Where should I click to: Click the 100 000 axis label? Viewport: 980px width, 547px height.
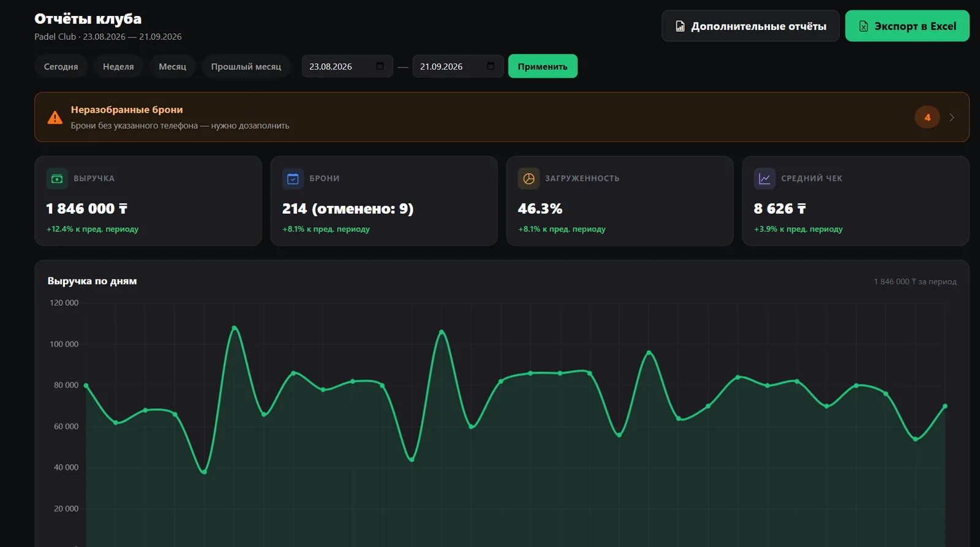point(64,344)
